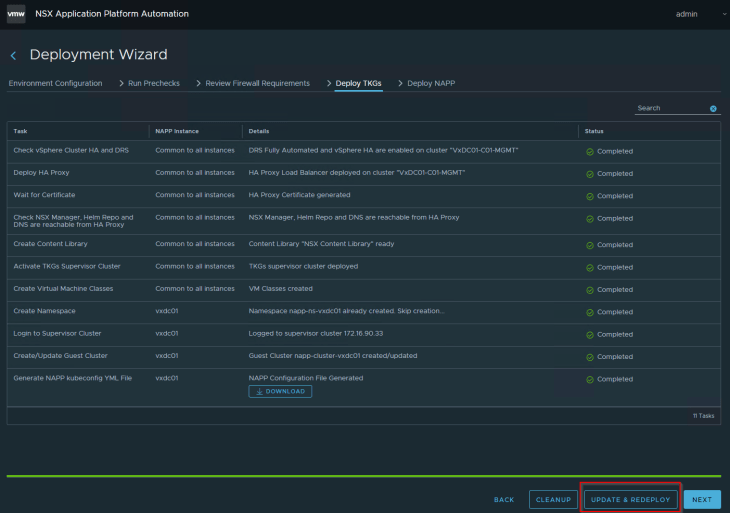Click the back chevron beside Deployment Wizard

[13, 56]
